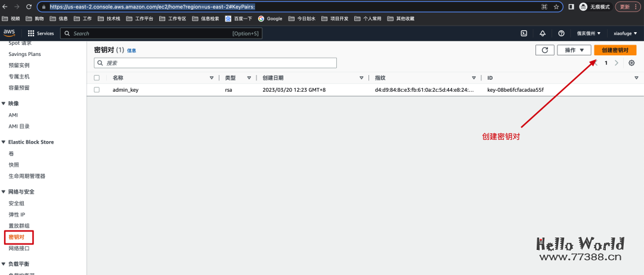644x275 pixels.
Task: Sort by 创建日期 column arrow
Action: (361, 78)
